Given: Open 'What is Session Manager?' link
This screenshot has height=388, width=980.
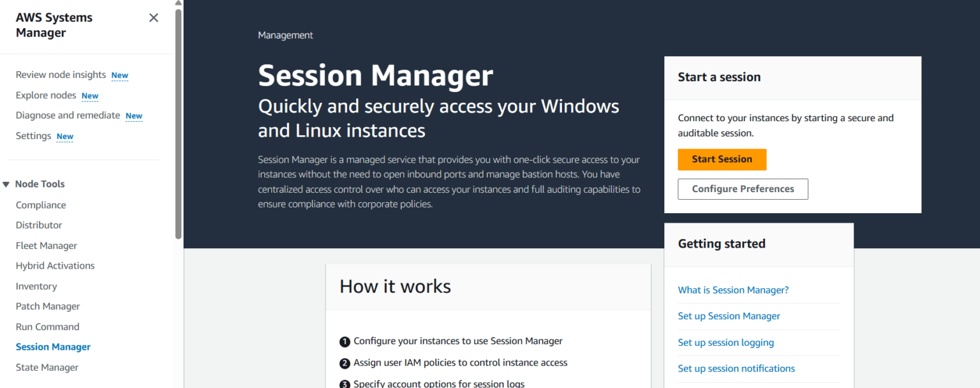Looking at the screenshot, I should (733, 290).
